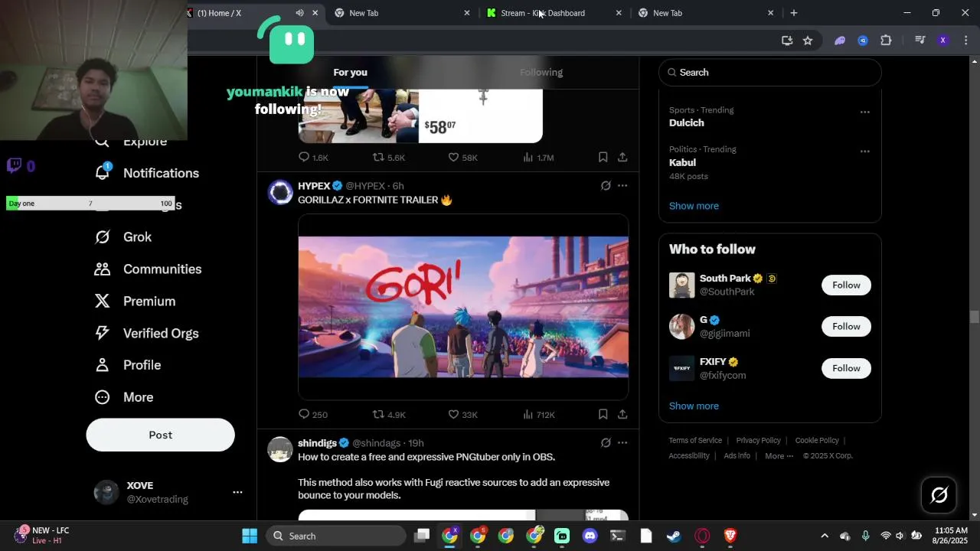Repost the HYPEX Gorillaz post
Screen dimensions: 980x551
(x=378, y=414)
